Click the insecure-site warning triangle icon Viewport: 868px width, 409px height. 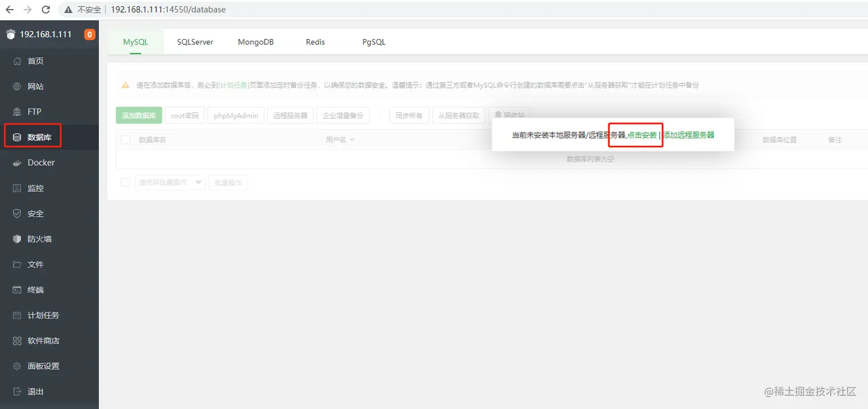[68, 10]
